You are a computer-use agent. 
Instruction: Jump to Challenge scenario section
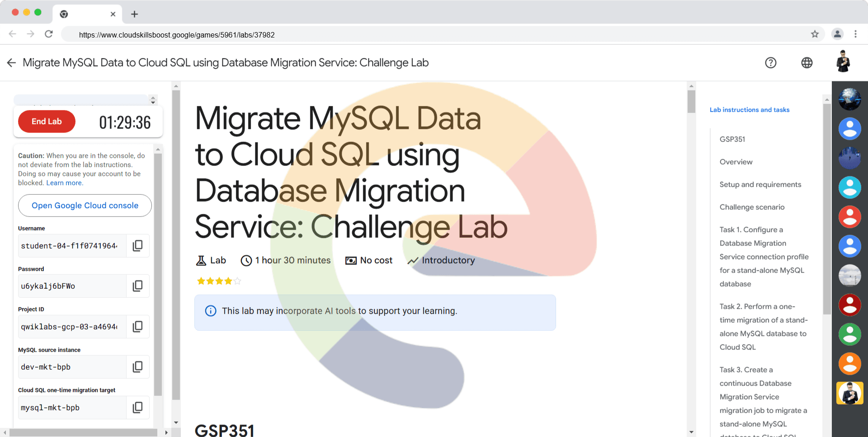tap(752, 207)
